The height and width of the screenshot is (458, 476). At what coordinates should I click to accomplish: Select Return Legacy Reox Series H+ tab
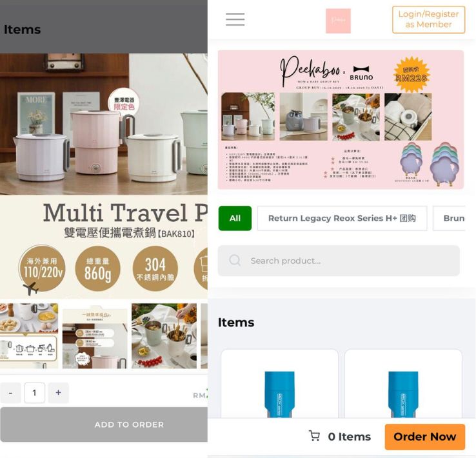[342, 218]
